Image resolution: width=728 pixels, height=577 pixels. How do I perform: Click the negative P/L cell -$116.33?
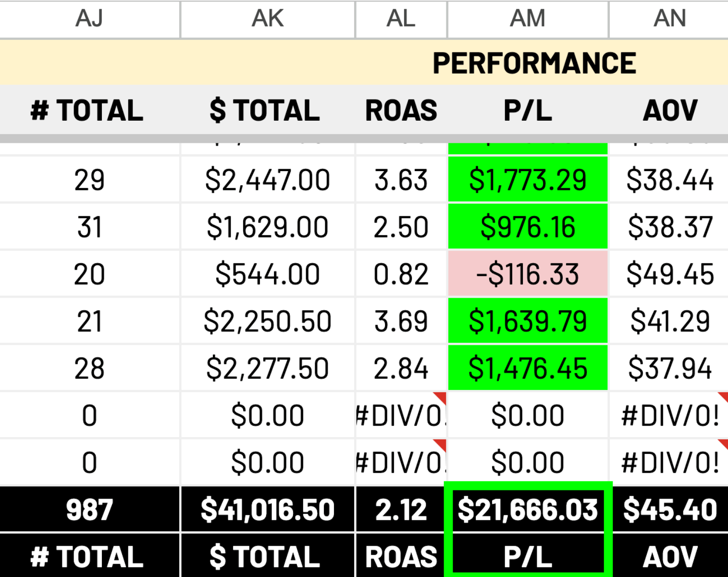coord(528,275)
